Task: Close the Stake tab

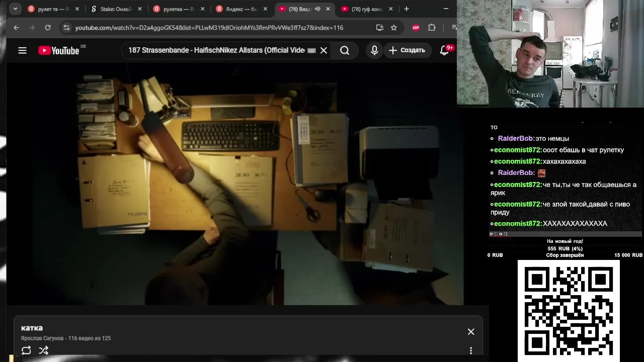Action: 140,9
